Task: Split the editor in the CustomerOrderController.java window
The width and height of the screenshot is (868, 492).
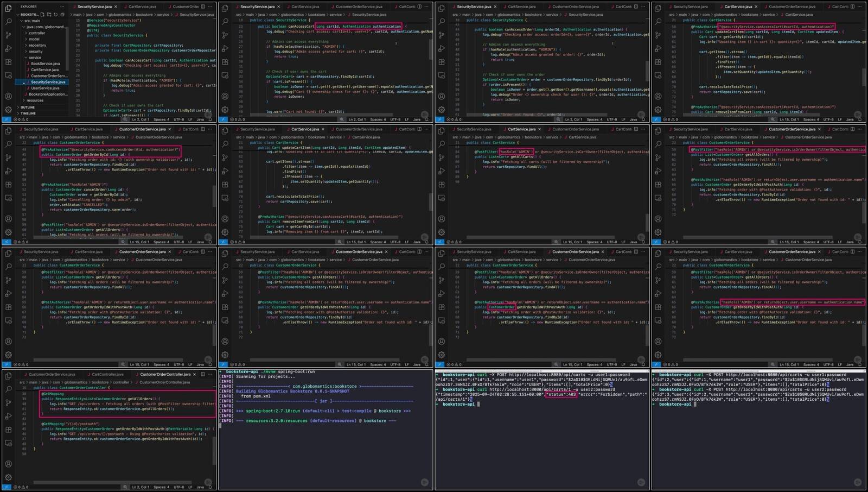Action: (203, 374)
